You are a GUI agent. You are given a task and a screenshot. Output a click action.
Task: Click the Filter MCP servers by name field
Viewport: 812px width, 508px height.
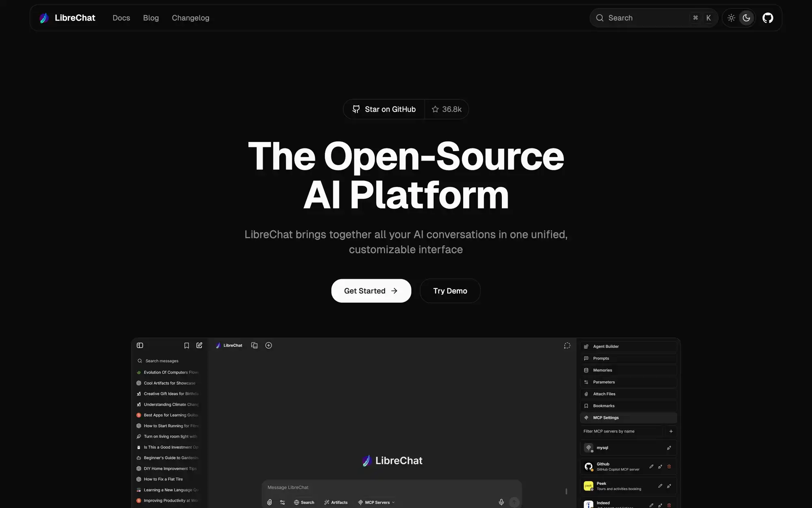622,431
